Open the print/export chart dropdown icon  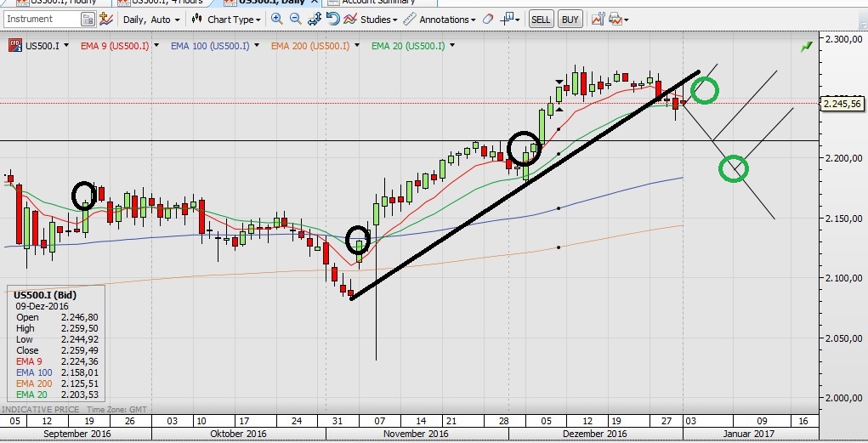[x=618, y=20]
